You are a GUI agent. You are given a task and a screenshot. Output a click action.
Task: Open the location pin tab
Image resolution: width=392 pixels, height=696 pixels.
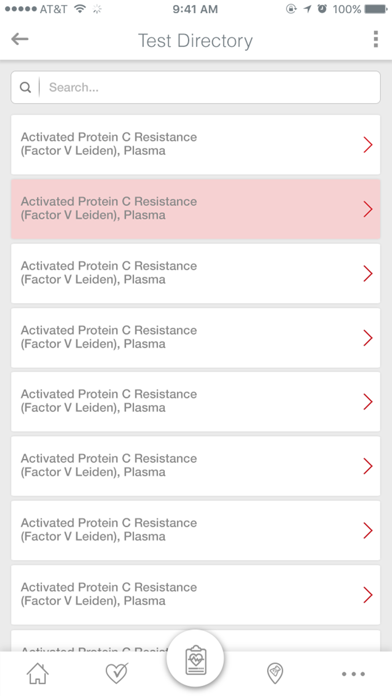pyautogui.click(x=275, y=673)
